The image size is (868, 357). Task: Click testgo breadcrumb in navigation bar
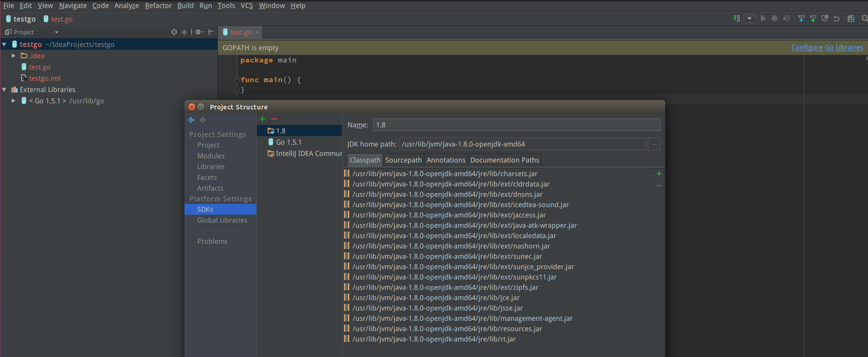(x=21, y=19)
